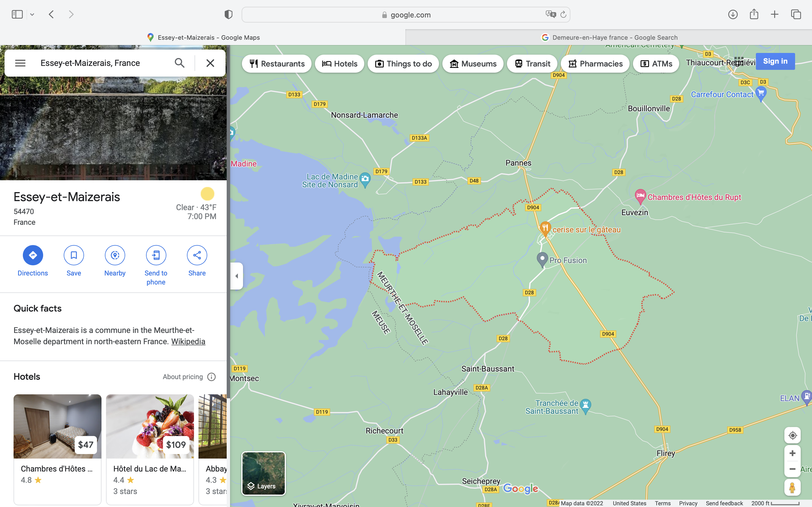Open the Wikipedia link
Screen dimensions: 812x507
pyautogui.click(x=188, y=341)
